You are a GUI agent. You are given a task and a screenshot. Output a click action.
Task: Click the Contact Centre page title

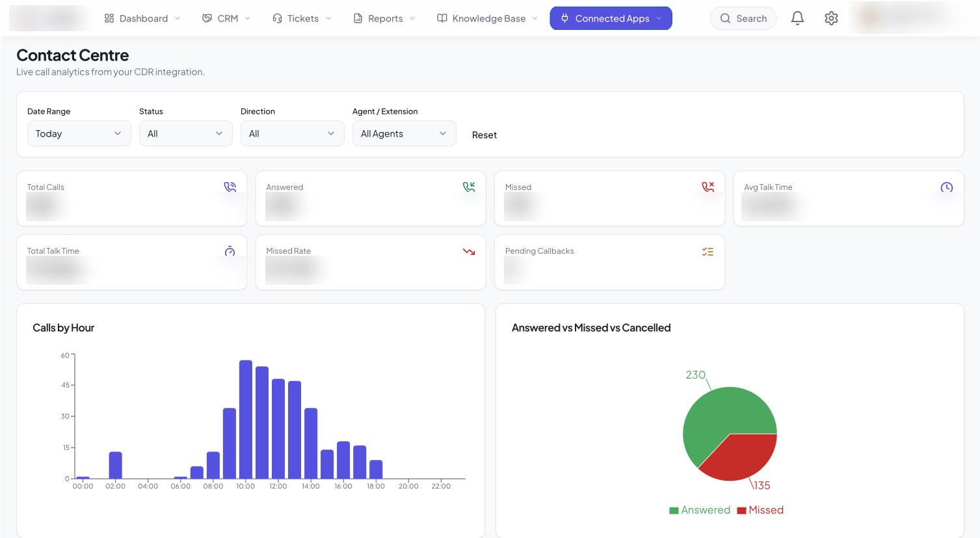click(73, 55)
